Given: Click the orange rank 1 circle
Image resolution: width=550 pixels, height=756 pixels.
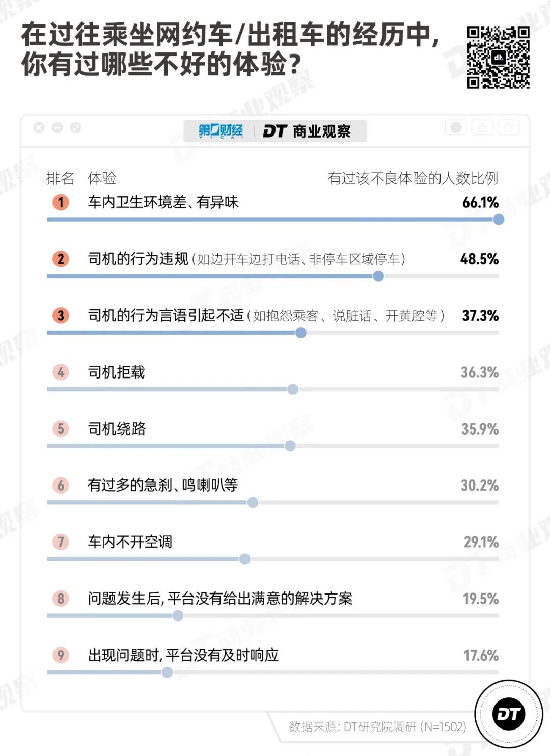Looking at the screenshot, I should click(61, 202).
